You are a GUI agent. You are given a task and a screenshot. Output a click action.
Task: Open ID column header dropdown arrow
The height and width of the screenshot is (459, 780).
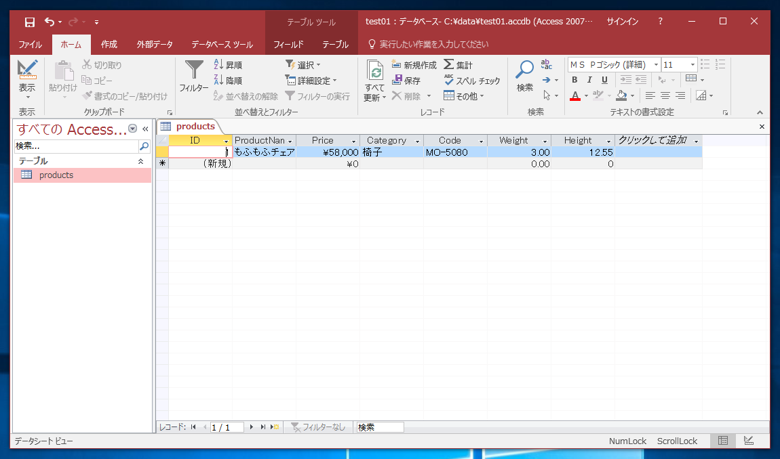pyautogui.click(x=226, y=141)
